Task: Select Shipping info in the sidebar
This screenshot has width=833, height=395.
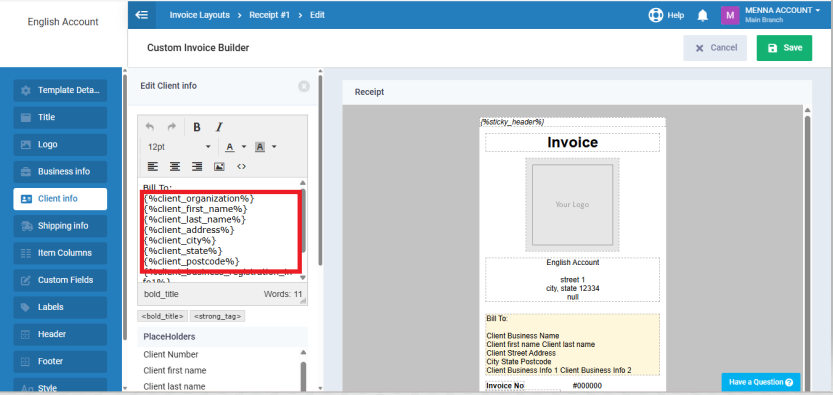Action: [60, 226]
